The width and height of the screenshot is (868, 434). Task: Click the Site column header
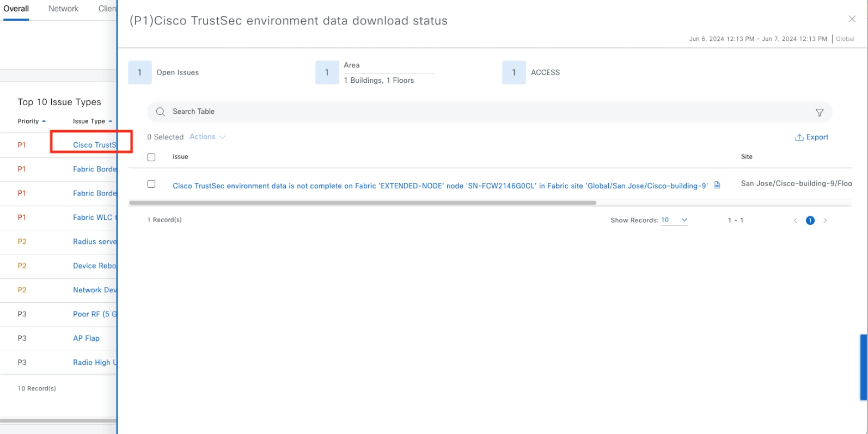pyautogui.click(x=747, y=157)
